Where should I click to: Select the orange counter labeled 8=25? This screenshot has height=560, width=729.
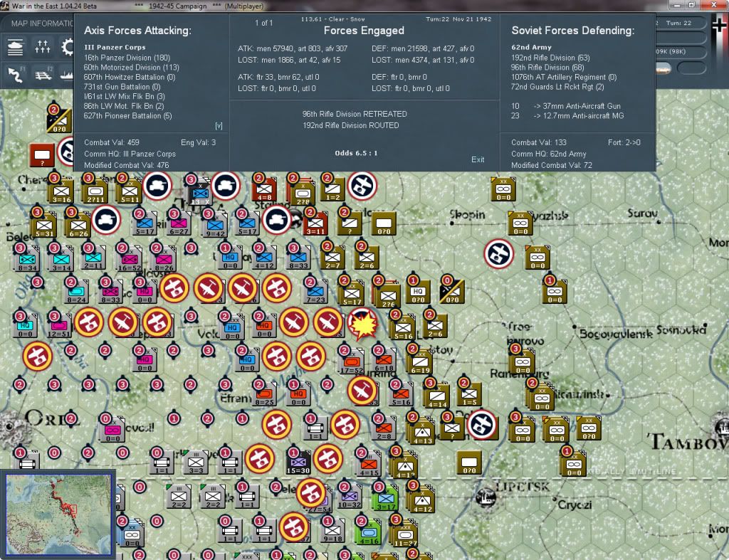(264, 395)
